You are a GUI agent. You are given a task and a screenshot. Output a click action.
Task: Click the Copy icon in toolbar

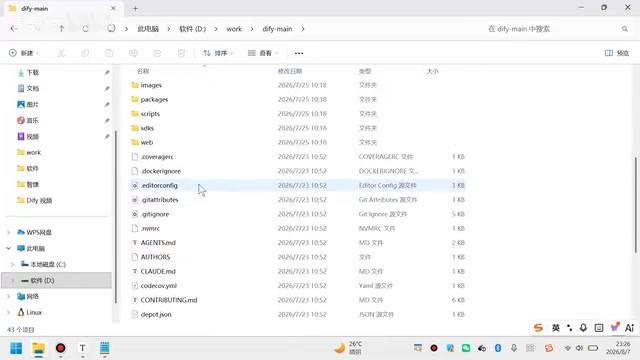(x=85, y=53)
